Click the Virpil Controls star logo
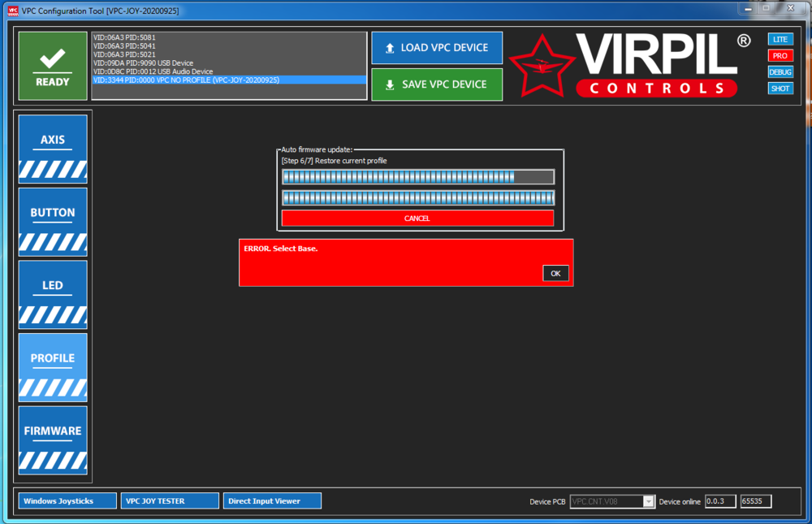The image size is (812, 524). click(542, 67)
